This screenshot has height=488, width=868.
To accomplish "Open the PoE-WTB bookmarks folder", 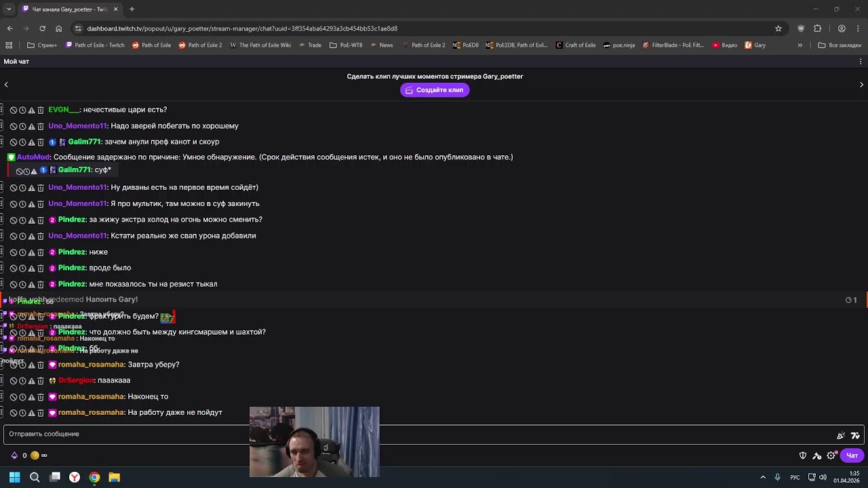I will (346, 45).
